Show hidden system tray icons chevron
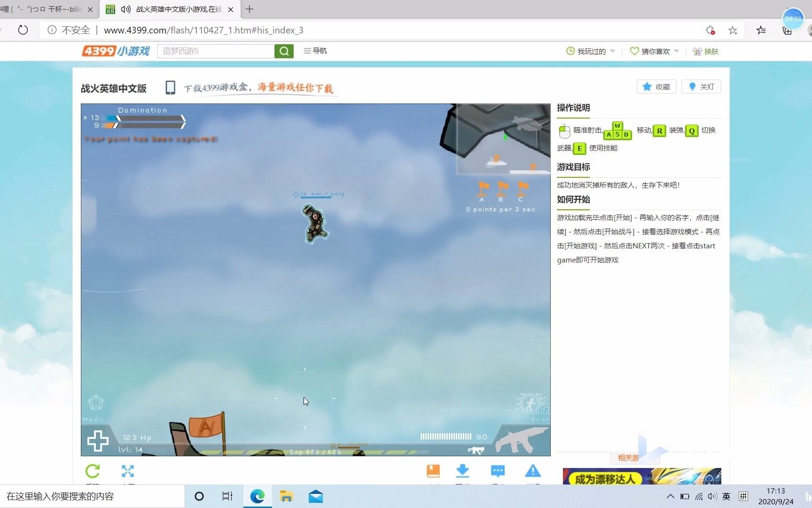The width and height of the screenshot is (812, 508). pyautogui.click(x=671, y=496)
